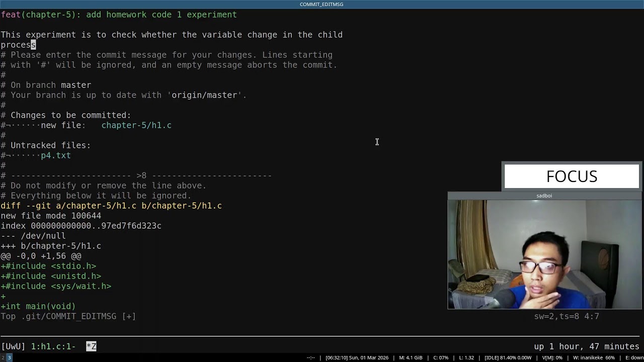Click the 'Untracked files:' comment

coord(51,145)
